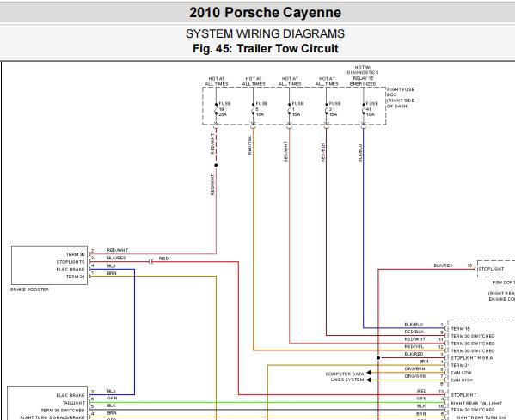Click the "STOPLIGHT HIGH A" terminal label
The height and width of the screenshot is (420, 515).
point(472,358)
